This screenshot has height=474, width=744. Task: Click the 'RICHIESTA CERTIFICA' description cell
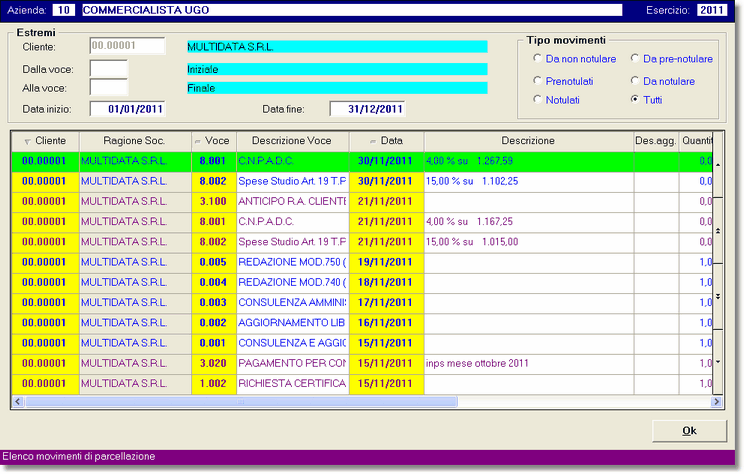point(293,384)
